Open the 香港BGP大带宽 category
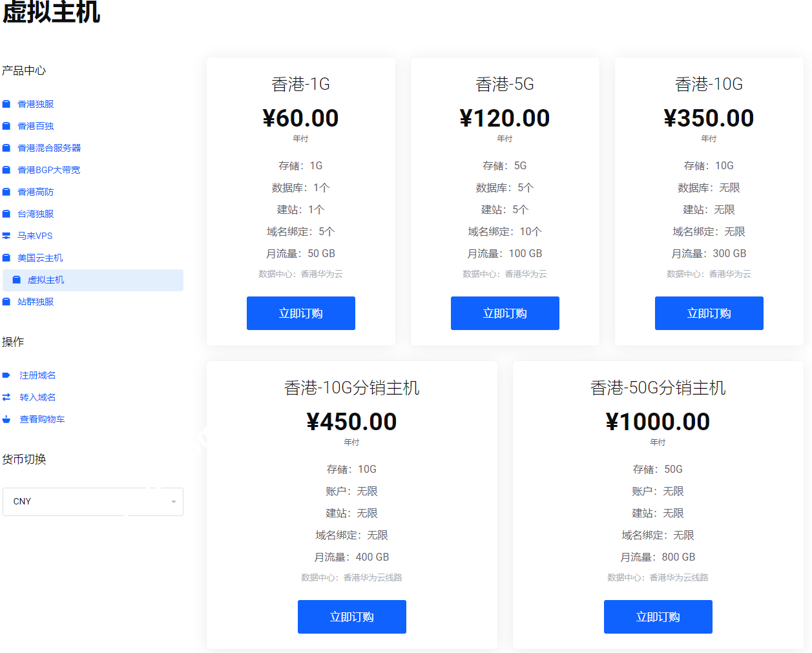 (49, 170)
